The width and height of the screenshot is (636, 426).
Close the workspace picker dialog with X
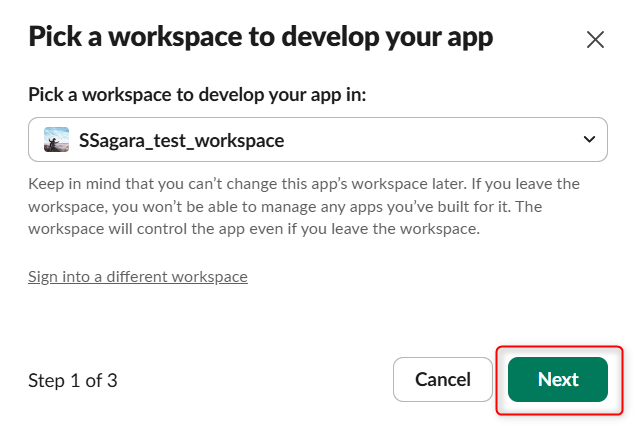pos(595,40)
